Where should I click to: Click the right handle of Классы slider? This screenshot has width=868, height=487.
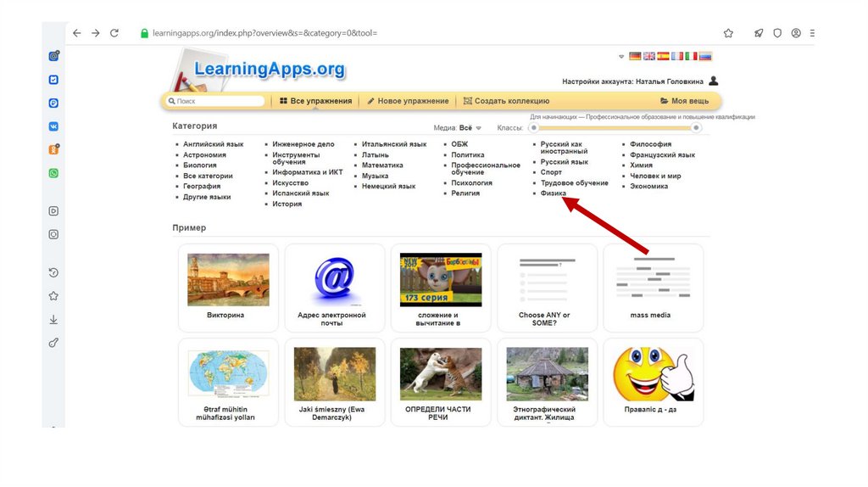tap(696, 128)
